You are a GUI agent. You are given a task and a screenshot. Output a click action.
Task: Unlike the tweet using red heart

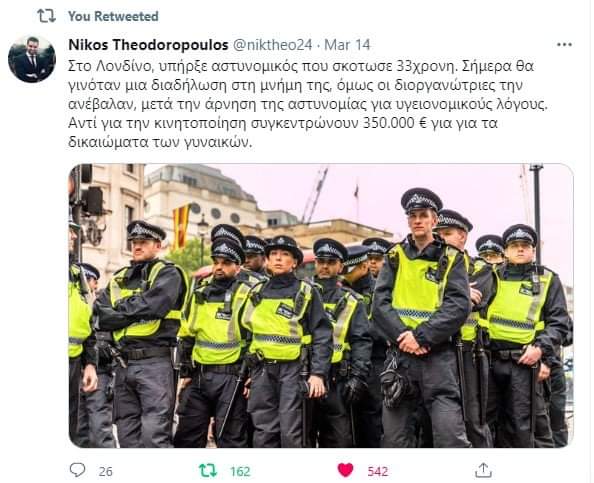(345, 470)
